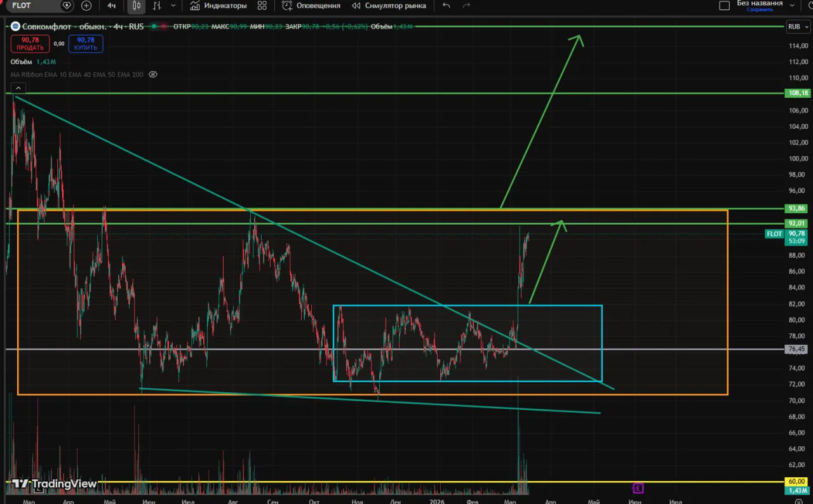
Task: Click the event marker icon on time axis
Action: click(x=638, y=488)
